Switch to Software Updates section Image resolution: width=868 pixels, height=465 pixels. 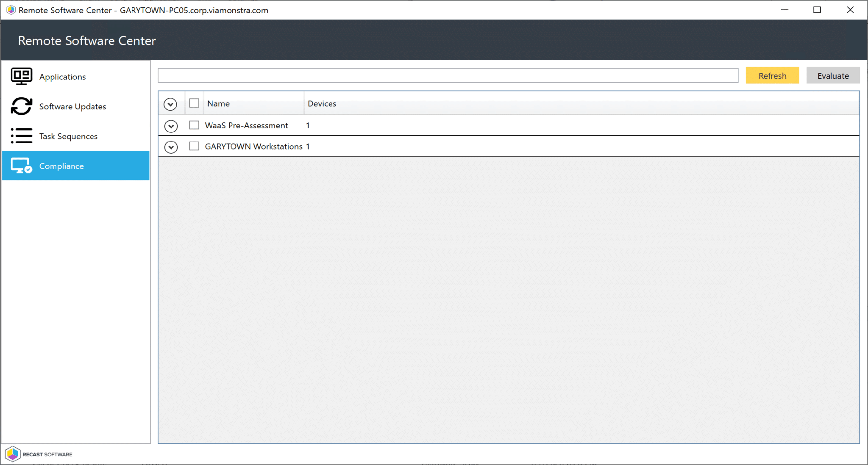click(76, 106)
